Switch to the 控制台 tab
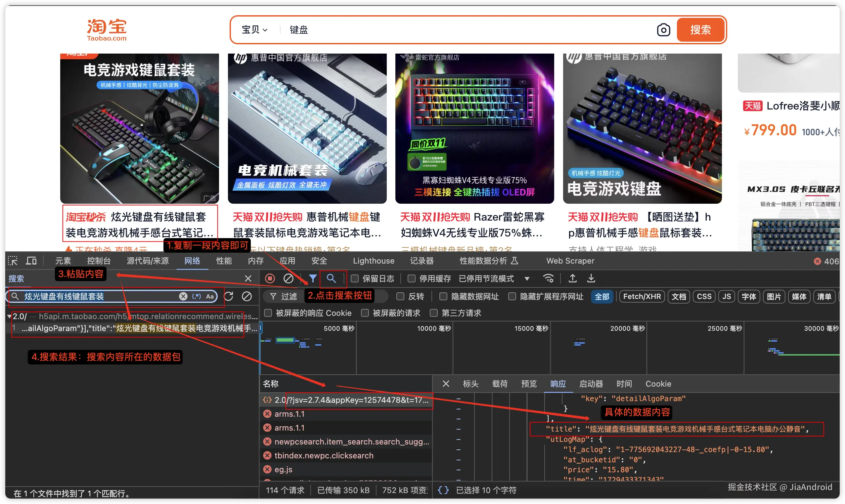This screenshot has height=504, width=845. (x=99, y=261)
